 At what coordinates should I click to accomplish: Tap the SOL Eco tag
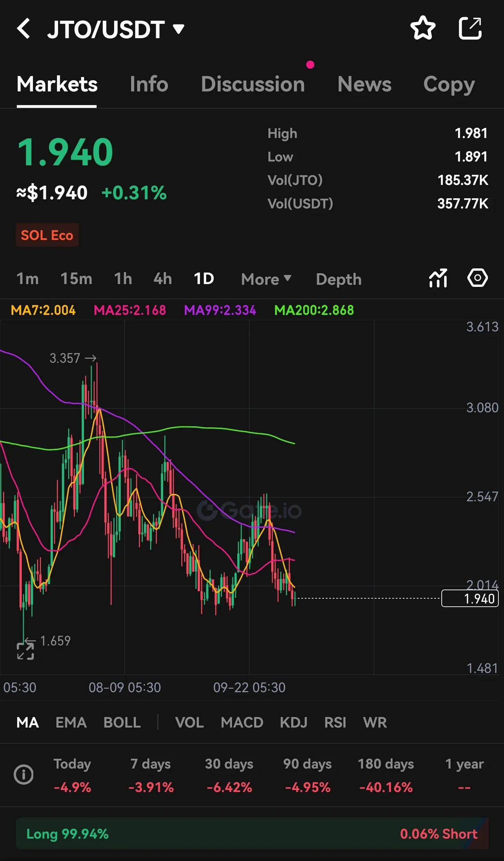pyautogui.click(x=47, y=235)
